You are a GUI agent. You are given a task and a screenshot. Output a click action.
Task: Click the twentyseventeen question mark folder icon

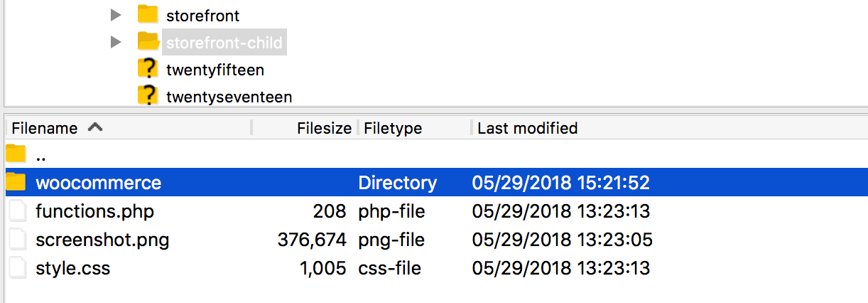click(147, 95)
